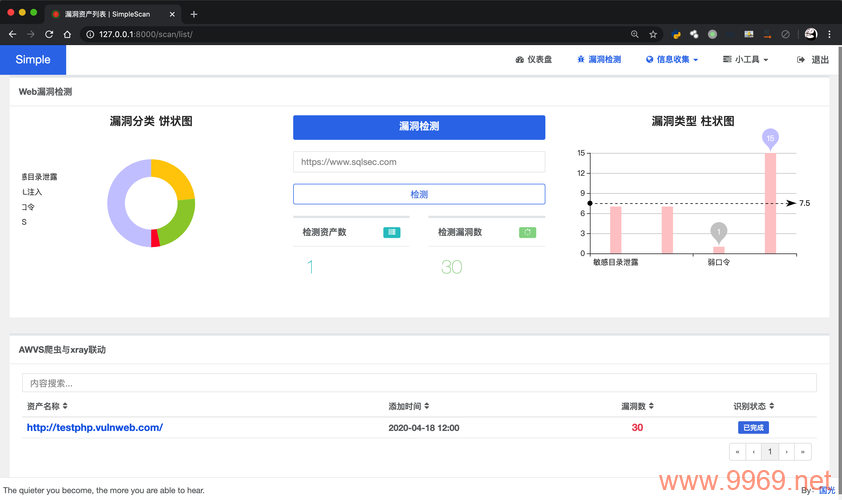
Task: Go to previous page with ‹ button
Action: click(753, 452)
